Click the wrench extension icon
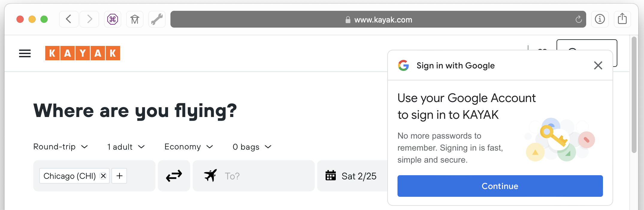 coord(157,19)
